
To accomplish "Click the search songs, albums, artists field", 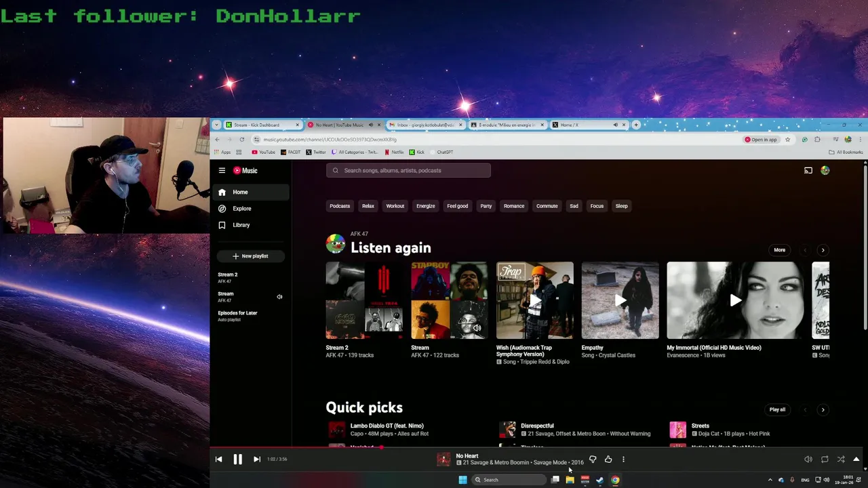I will tap(408, 171).
